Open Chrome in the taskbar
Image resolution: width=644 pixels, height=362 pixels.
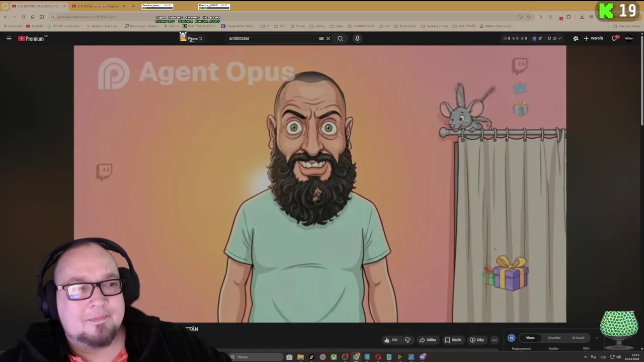(356, 357)
